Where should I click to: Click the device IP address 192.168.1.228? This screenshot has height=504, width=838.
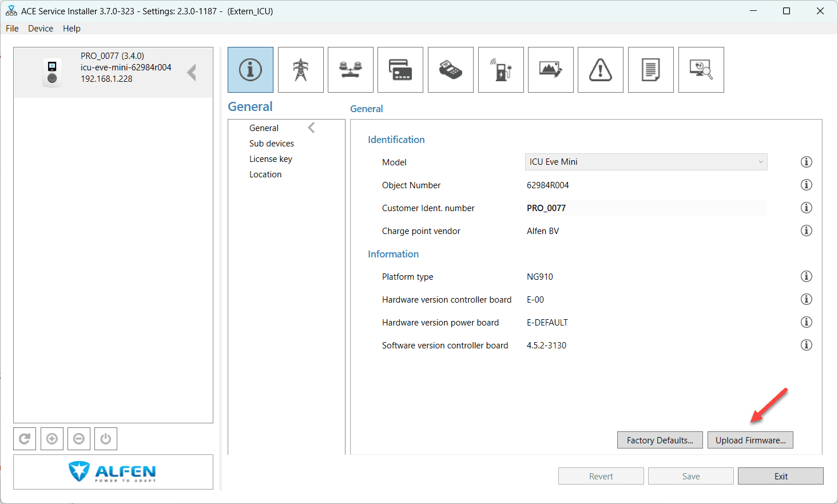pos(106,79)
